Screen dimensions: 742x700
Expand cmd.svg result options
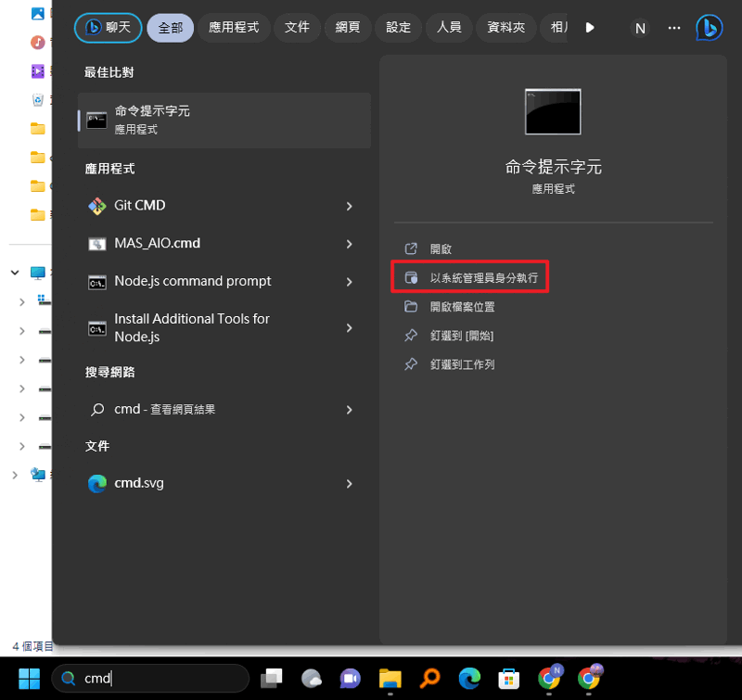pos(350,483)
